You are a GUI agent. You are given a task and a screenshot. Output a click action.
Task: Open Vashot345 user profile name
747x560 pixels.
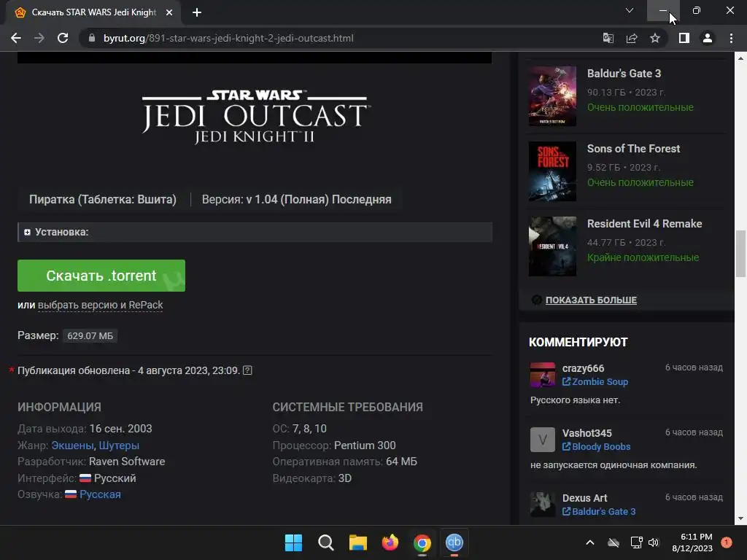(587, 433)
